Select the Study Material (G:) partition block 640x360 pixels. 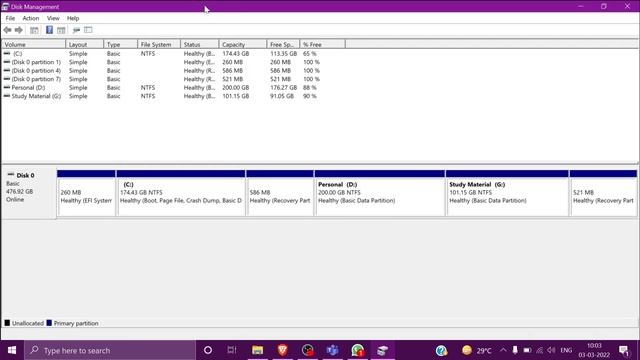507,193
